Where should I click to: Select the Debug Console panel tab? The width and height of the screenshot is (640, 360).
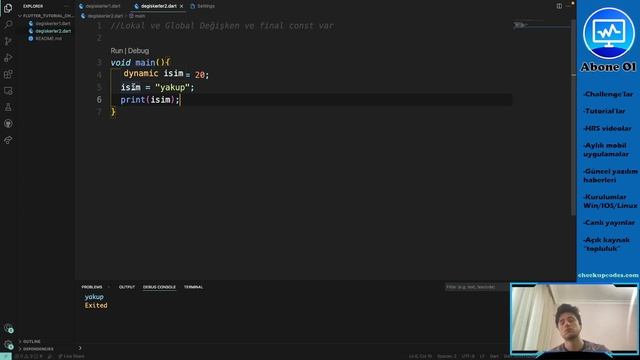coord(159,287)
